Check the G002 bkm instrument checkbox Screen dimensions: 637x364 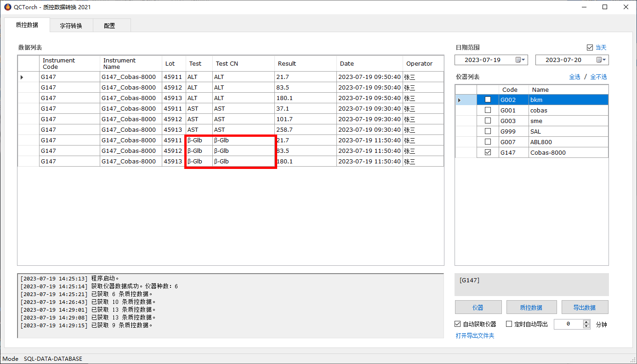point(488,100)
